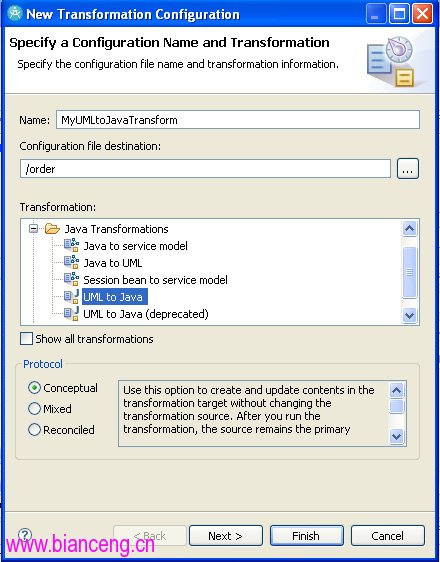Viewport: 440px width, 562px height.
Task: Click the Next > button
Action: (x=226, y=536)
